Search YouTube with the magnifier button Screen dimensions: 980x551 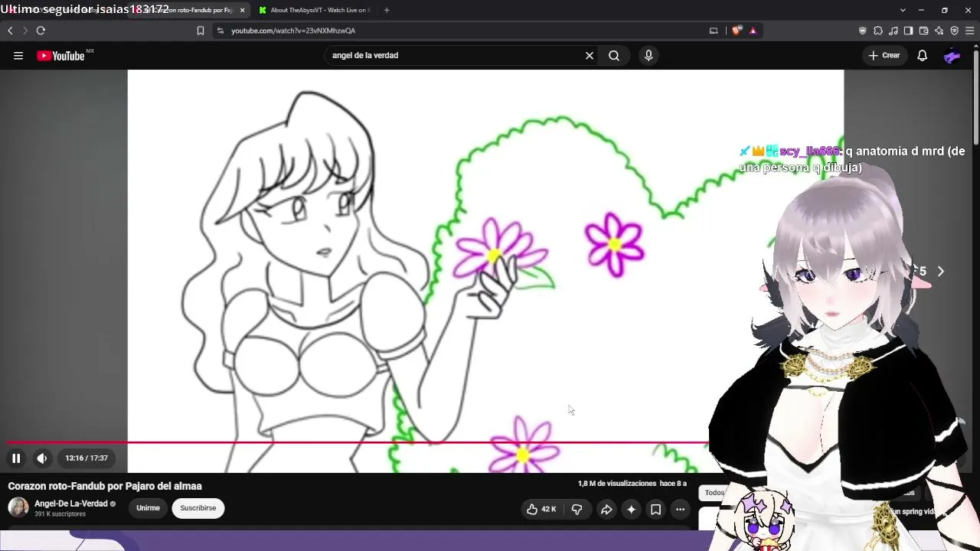[614, 55]
